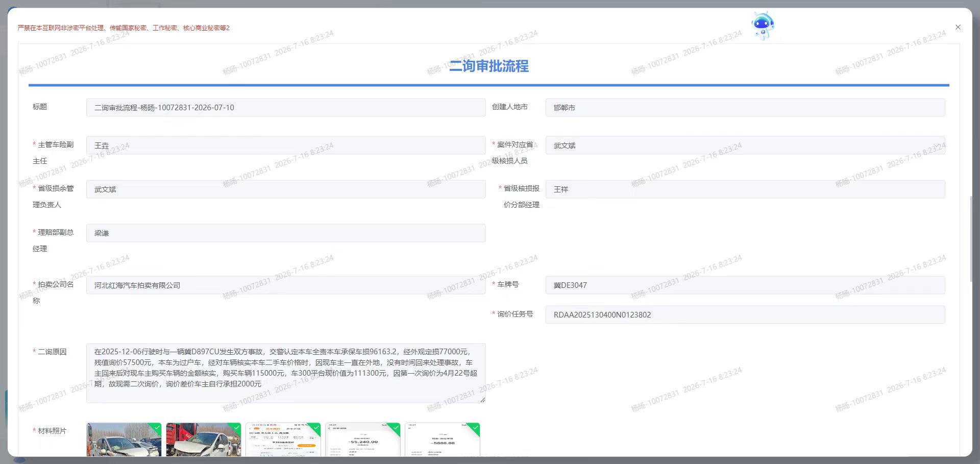Click the 材料照片 label

(52, 431)
